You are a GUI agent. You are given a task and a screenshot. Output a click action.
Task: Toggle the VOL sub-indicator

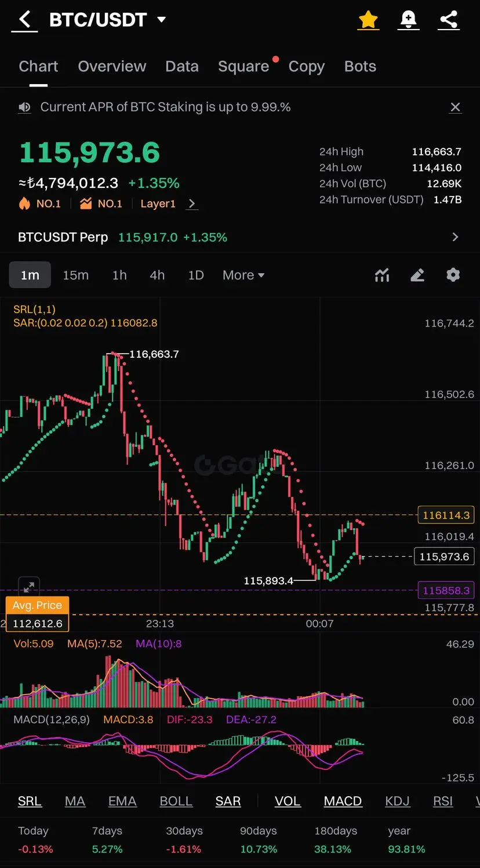tap(288, 801)
